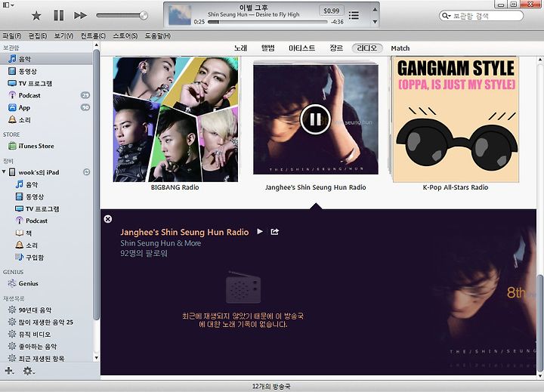Viewport: 544px width, 392px height.
Task: Open the 편집(E) menu
Action: [x=38, y=35]
